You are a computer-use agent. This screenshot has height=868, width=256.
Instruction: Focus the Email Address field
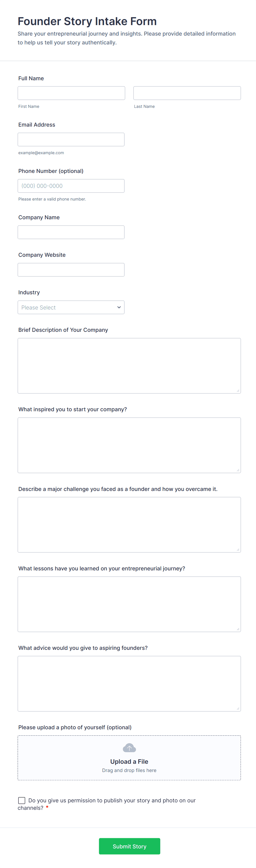point(71,140)
